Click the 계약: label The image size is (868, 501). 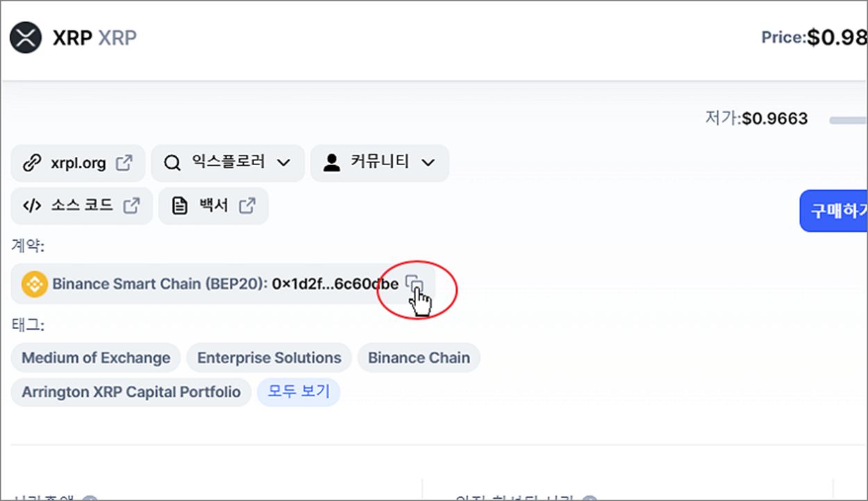pos(28,245)
